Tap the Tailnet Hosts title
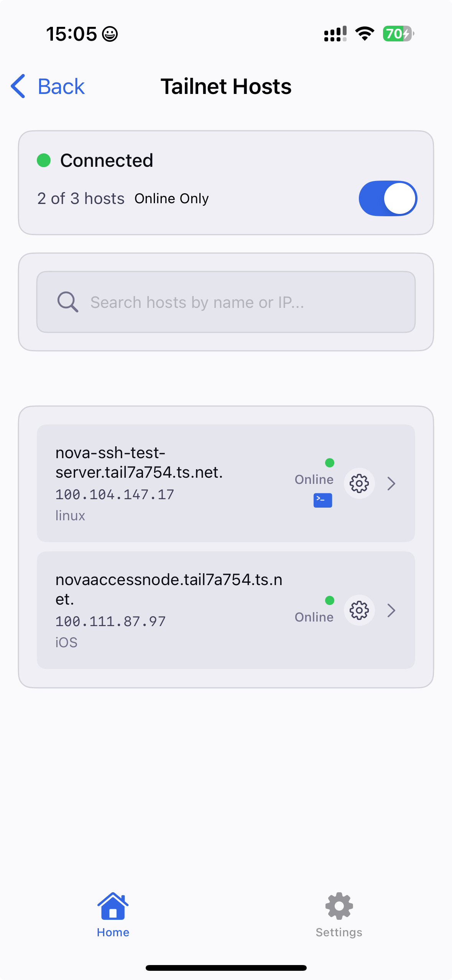This screenshot has height=980, width=452. (x=226, y=86)
